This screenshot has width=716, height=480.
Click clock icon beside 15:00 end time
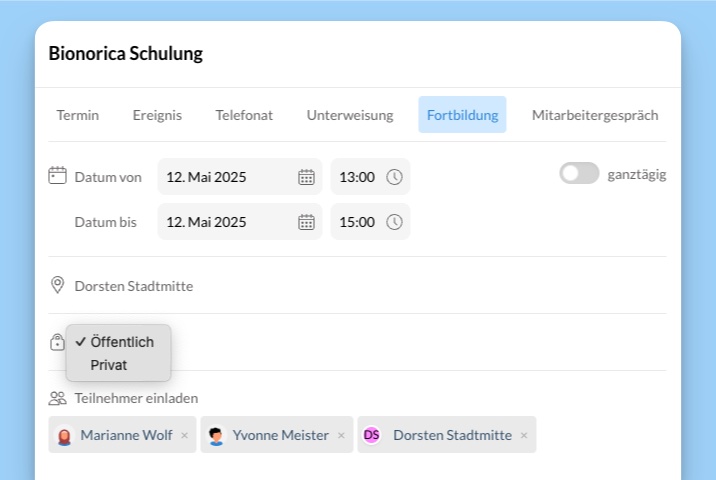pyautogui.click(x=395, y=222)
